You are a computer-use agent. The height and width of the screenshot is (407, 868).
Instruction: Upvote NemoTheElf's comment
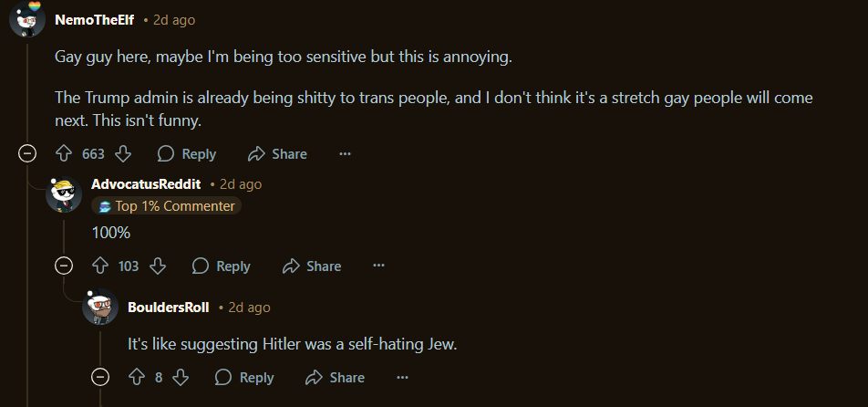click(x=64, y=153)
